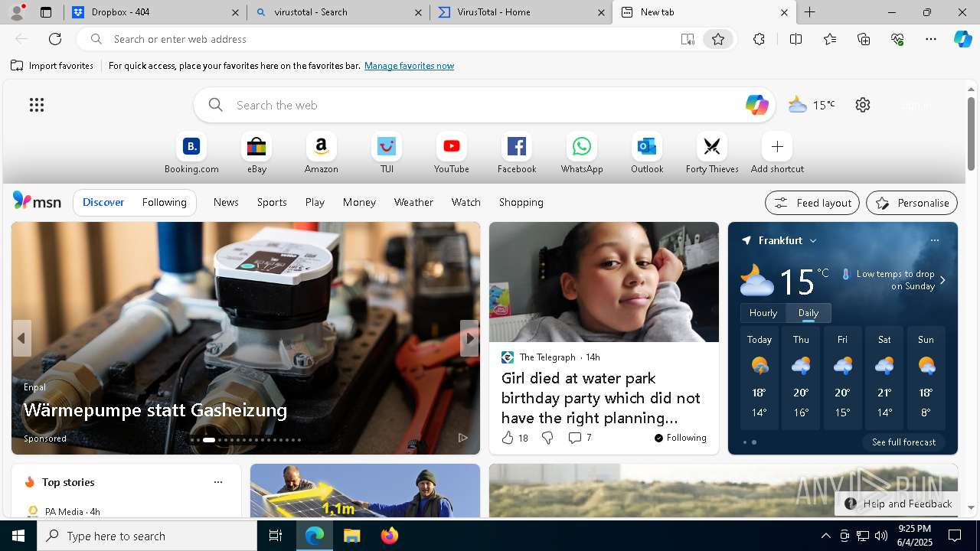Switch to virustotal - Search tab
This screenshot has width=980, height=551.
[338, 12]
